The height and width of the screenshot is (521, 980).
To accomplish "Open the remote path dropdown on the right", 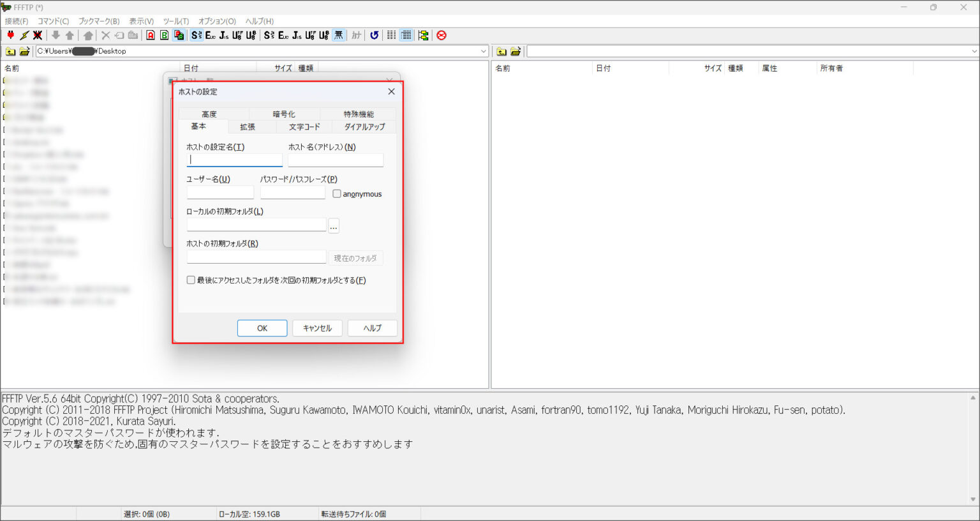I will pos(974,51).
